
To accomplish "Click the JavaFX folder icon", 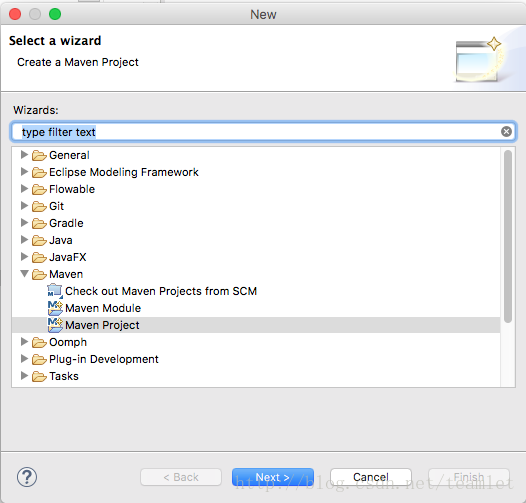I will click(x=39, y=257).
